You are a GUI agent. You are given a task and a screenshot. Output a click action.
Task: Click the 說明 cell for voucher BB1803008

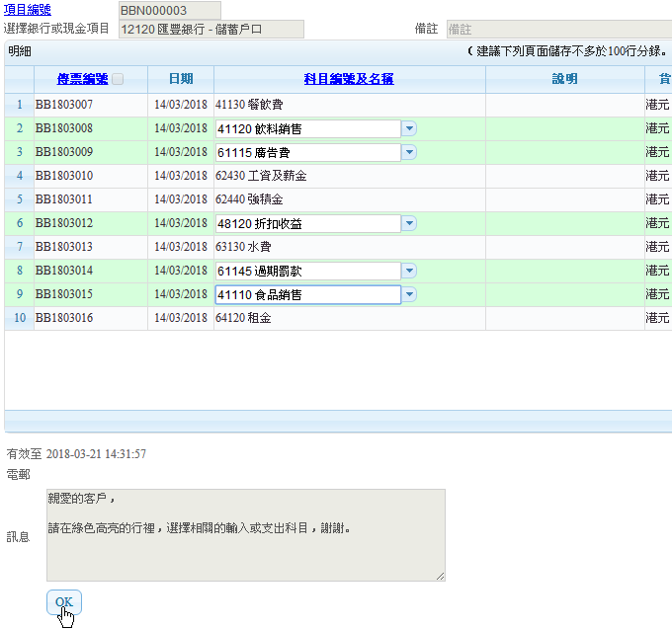(x=564, y=128)
